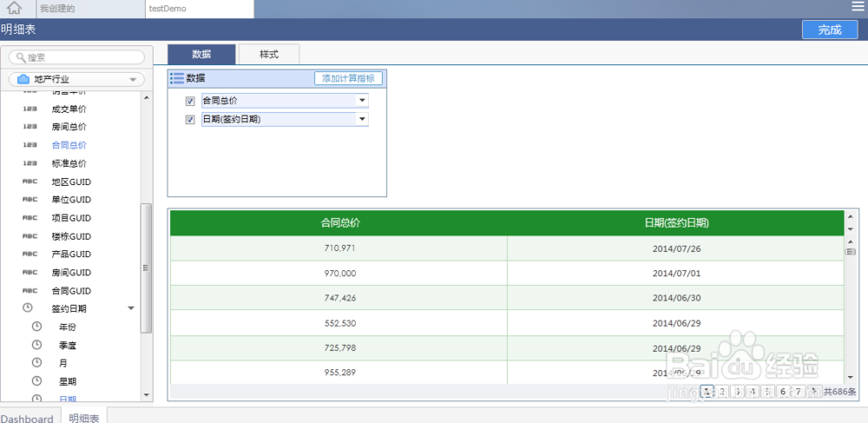
Task: Click numeric type icon for 标准总价
Action: 30,163
